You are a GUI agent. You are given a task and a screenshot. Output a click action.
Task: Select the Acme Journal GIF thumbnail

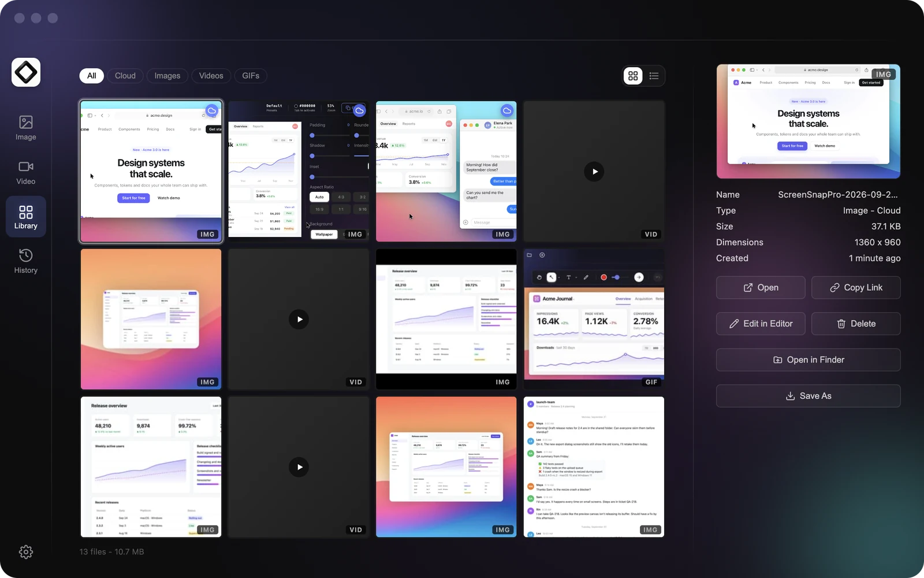click(594, 319)
